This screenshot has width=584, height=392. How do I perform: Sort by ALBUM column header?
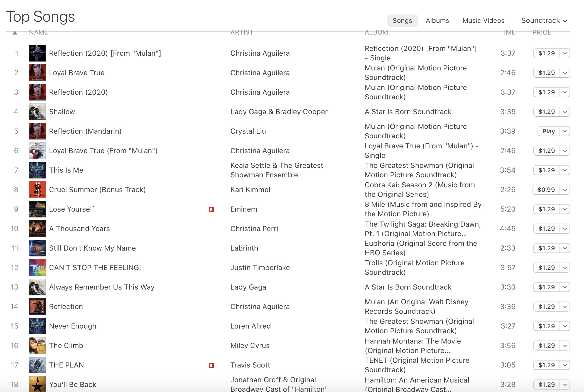tap(376, 32)
